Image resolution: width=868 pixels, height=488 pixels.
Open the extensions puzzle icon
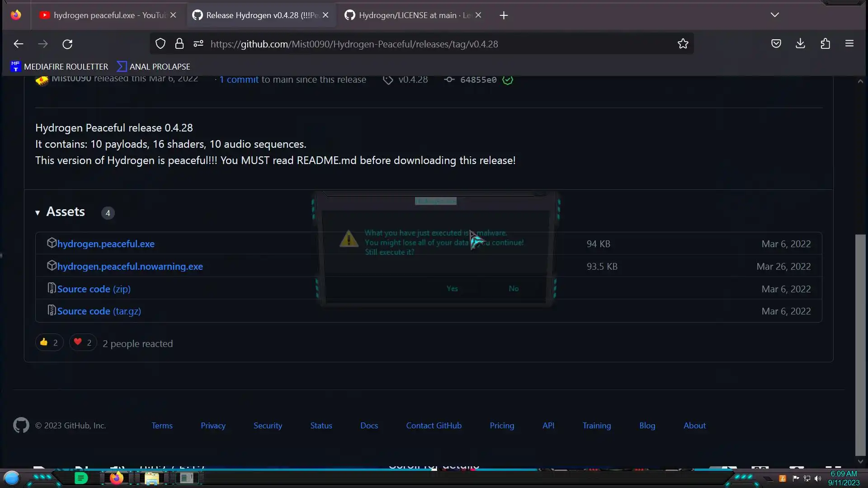pos(825,44)
